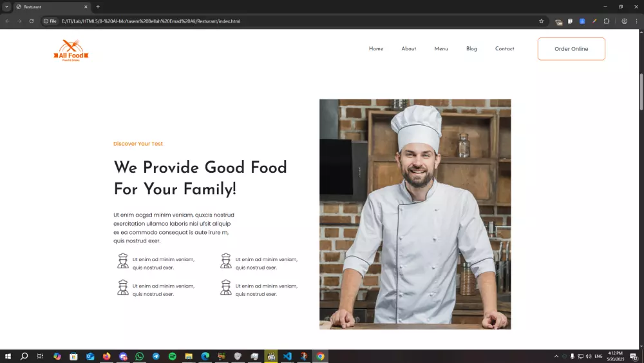644x363 pixels.
Task: Show hidden system tray icons
Action: 556,357
